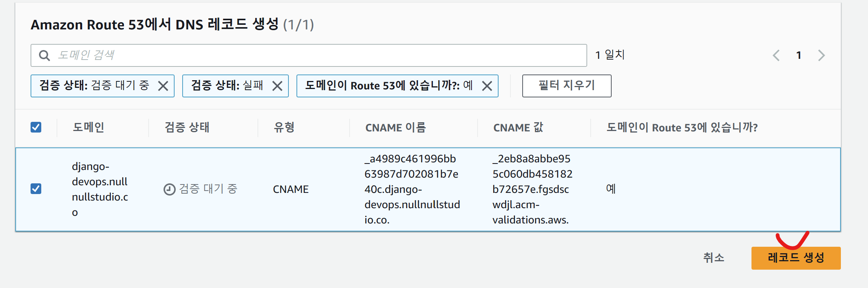
Task: Click the 필터 지우기 button
Action: coord(567,86)
